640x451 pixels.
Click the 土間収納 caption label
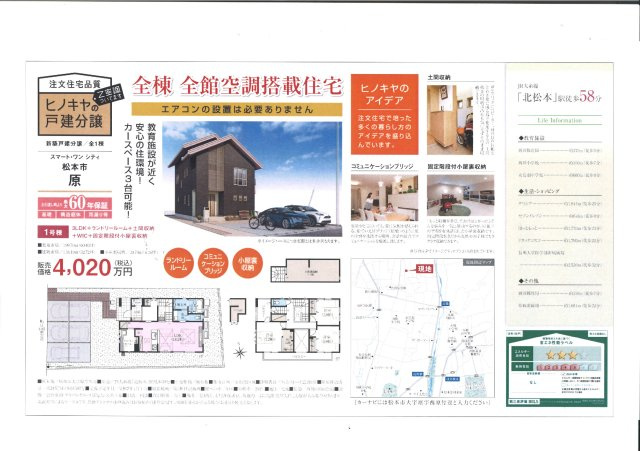(x=439, y=78)
